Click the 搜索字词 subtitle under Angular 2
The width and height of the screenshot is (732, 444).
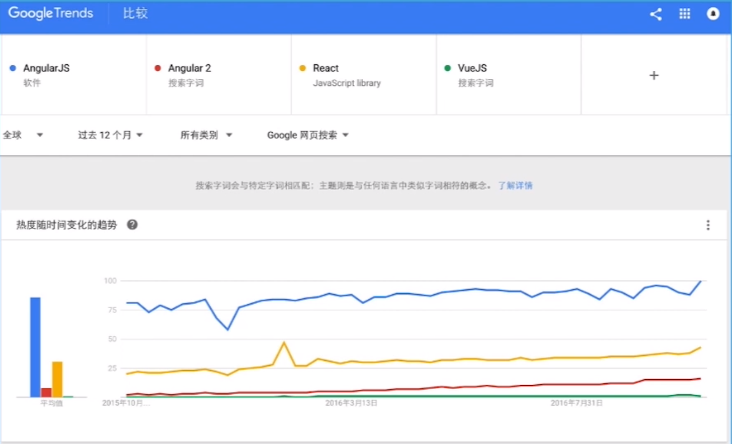pyautogui.click(x=186, y=83)
